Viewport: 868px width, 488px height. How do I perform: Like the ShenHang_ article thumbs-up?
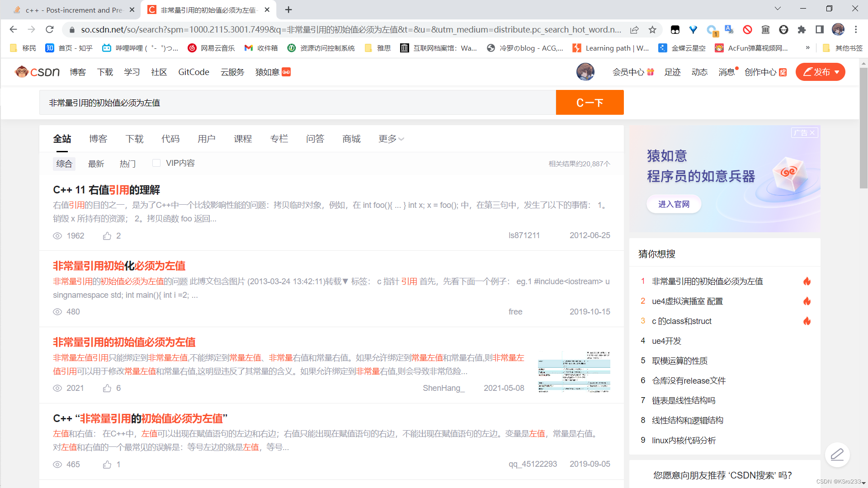(107, 388)
